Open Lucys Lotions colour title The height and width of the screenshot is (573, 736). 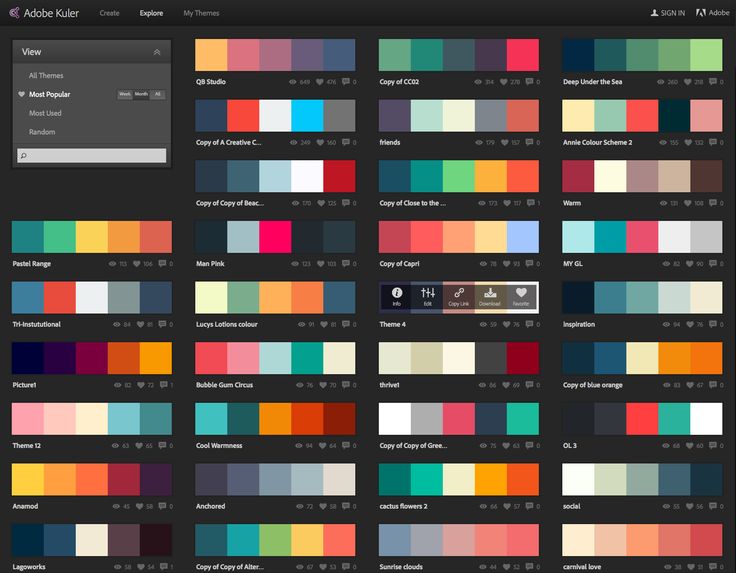[227, 324]
